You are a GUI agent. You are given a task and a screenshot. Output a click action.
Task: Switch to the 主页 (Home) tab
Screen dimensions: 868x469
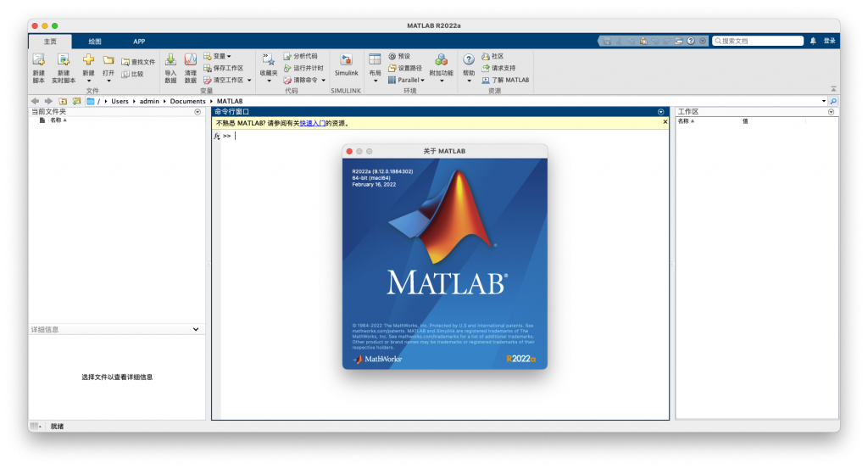(x=50, y=42)
